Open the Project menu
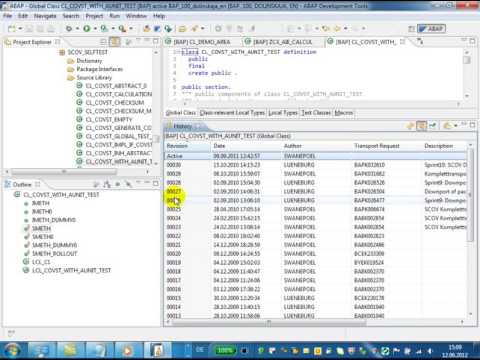This screenshot has height=360, width=480. click(x=94, y=16)
